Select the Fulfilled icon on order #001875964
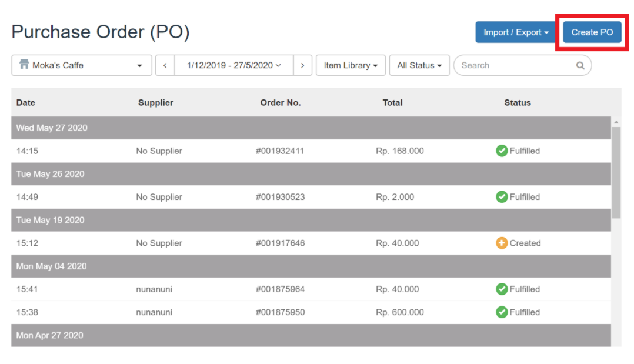This screenshot has width=634, height=364. click(x=502, y=289)
